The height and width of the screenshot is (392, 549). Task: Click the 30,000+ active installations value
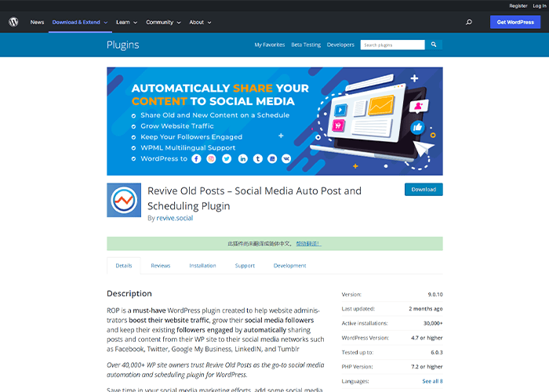[x=433, y=323]
